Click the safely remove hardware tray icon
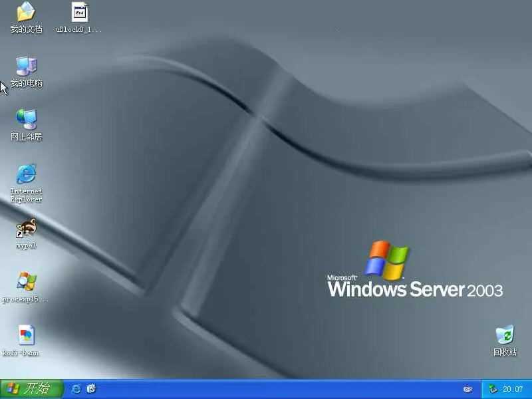This screenshot has height=399, width=532. click(x=493, y=389)
